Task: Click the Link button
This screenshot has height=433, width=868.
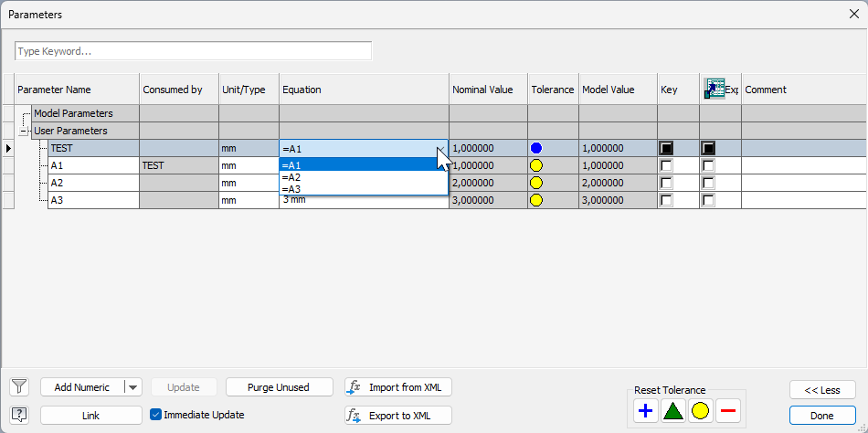Action: point(91,415)
